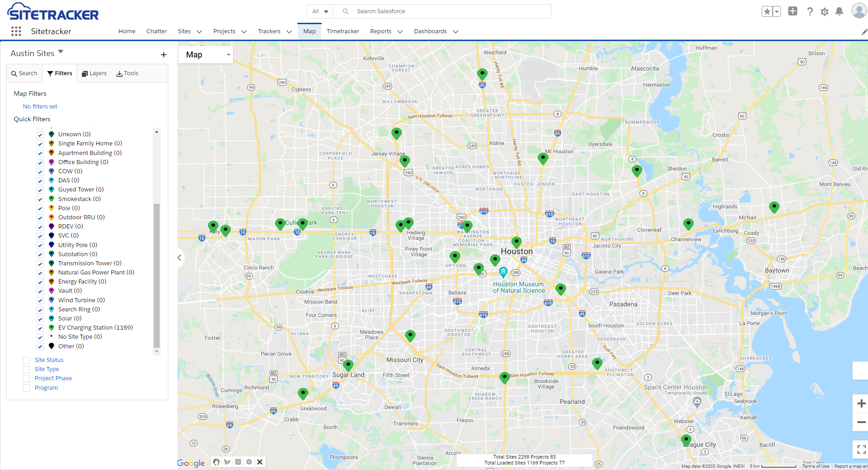The height and width of the screenshot is (470, 868).
Task: Open the All search scope dropdown
Action: point(320,11)
